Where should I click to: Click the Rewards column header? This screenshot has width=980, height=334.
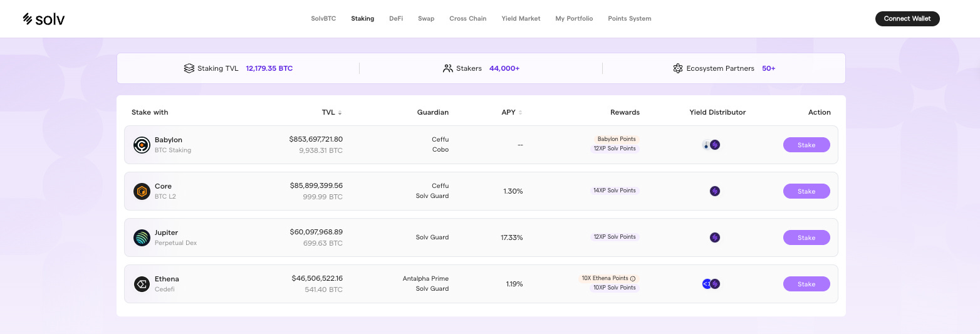coord(625,113)
